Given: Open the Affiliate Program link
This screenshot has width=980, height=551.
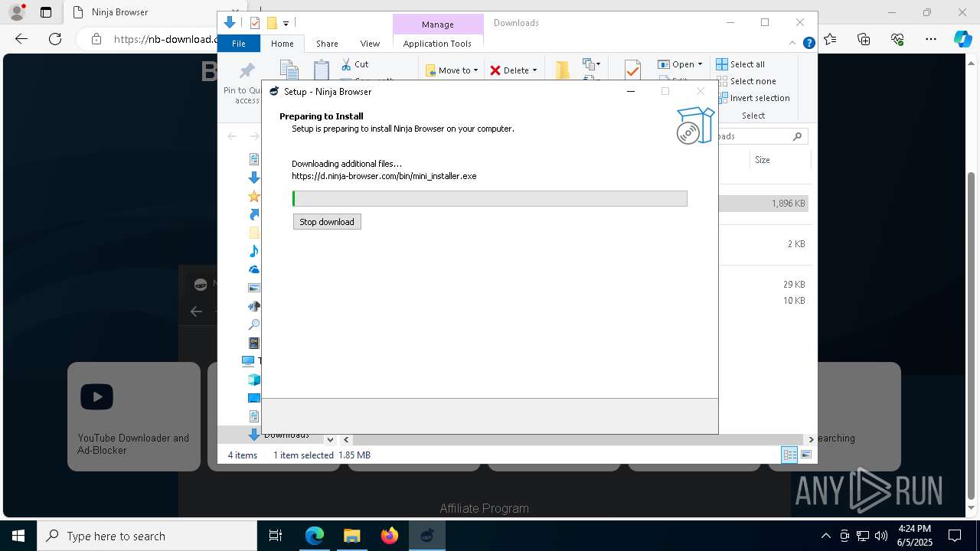Looking at the screenshot, I should click(484, 508).
